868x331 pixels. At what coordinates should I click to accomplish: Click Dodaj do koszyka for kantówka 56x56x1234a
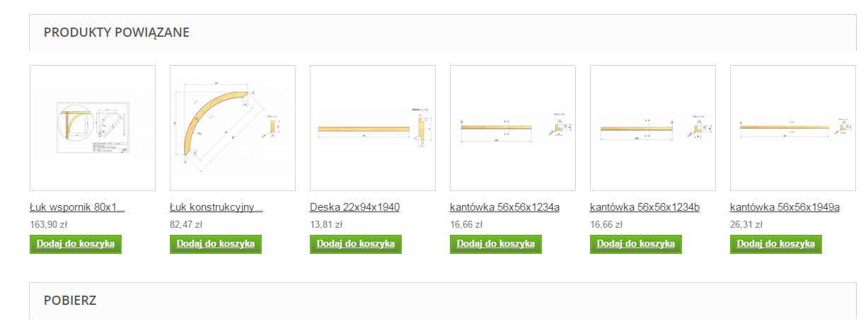pos(496,244)
